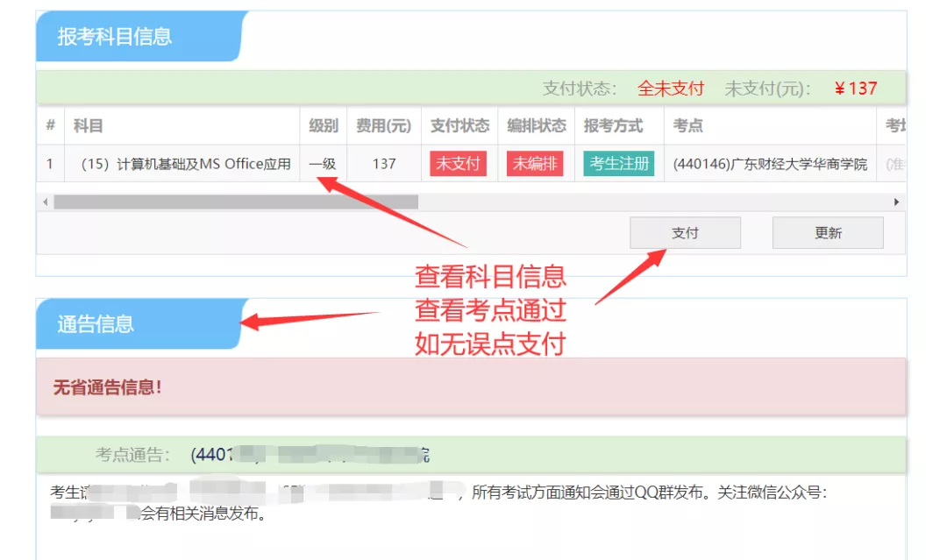Click the 考点通告: label
The width and height of the screenshot is (947, 560).
[133, 454]
